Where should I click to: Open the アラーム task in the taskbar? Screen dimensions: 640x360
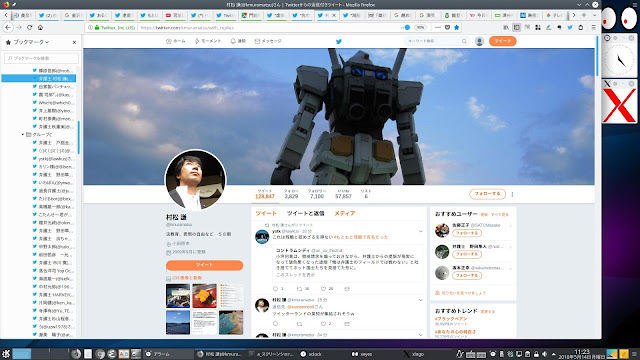click(x=167, y=354)
